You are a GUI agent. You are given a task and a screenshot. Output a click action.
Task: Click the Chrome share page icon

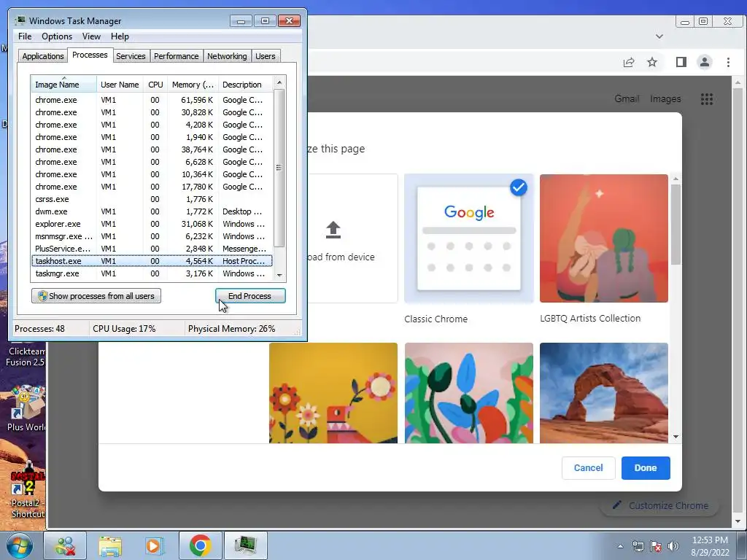tap(629, 63)
